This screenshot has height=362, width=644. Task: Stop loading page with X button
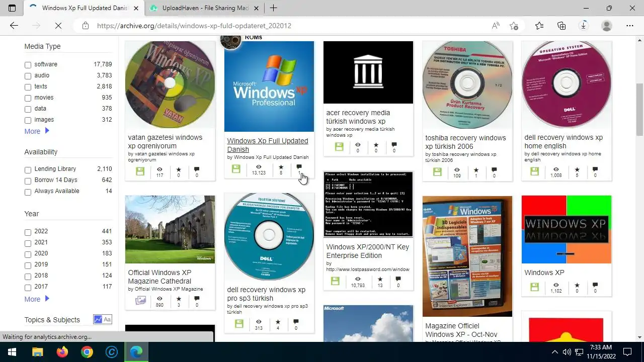(58, 26)
